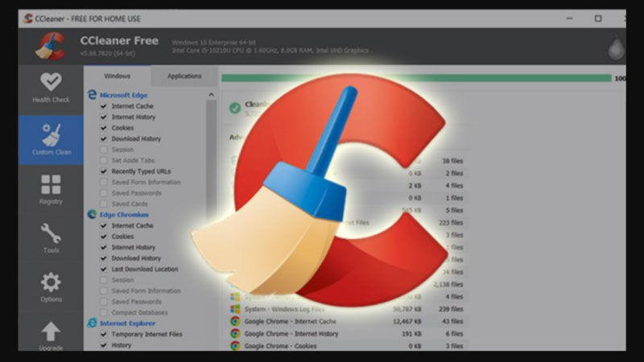Click the Upgrade arrow icon
Image resolution: width=644 pixels, height=362 pixels.
point(51,331)
